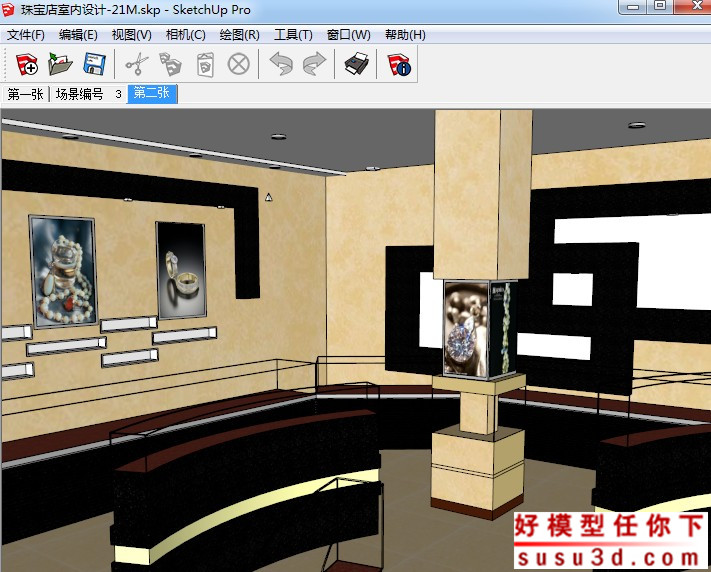Click the diamond image on column
Screen dimensions: 711x572
pyautogui.click(x=466, y=329)
